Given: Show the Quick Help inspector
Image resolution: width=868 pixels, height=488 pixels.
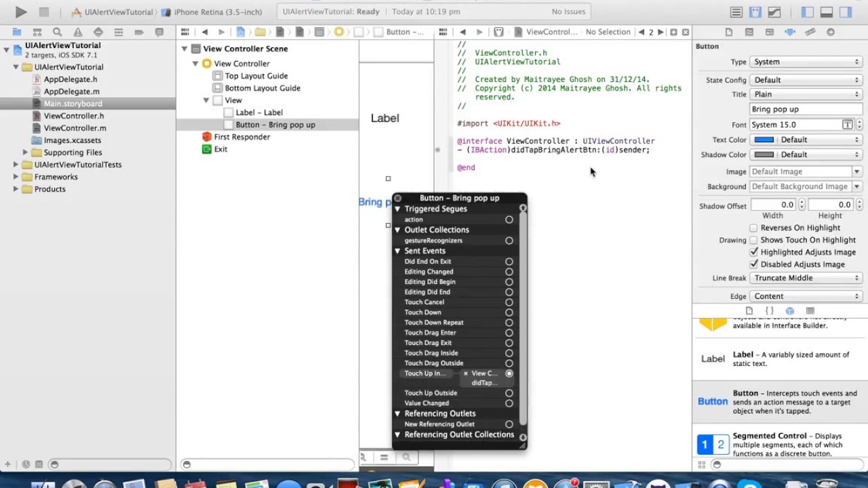Looking at the screenshot, I should click(749, 32).
